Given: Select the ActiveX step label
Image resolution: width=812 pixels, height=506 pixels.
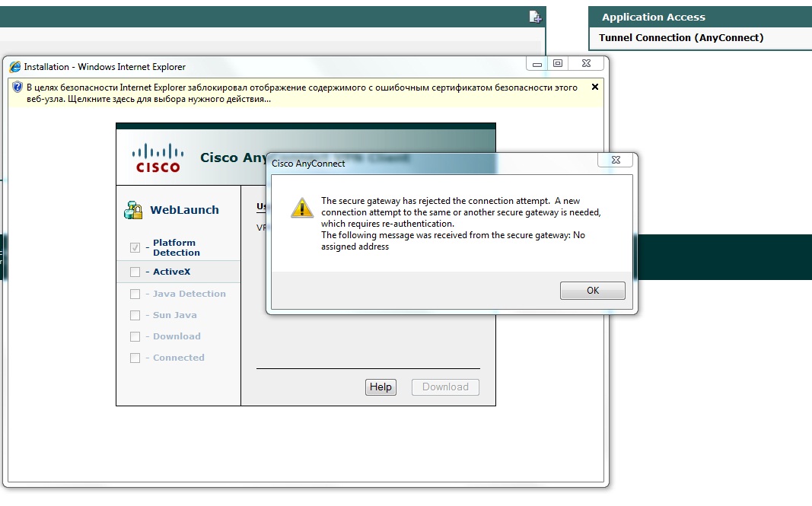Looking at the screenshot, I should click(171, 272).
